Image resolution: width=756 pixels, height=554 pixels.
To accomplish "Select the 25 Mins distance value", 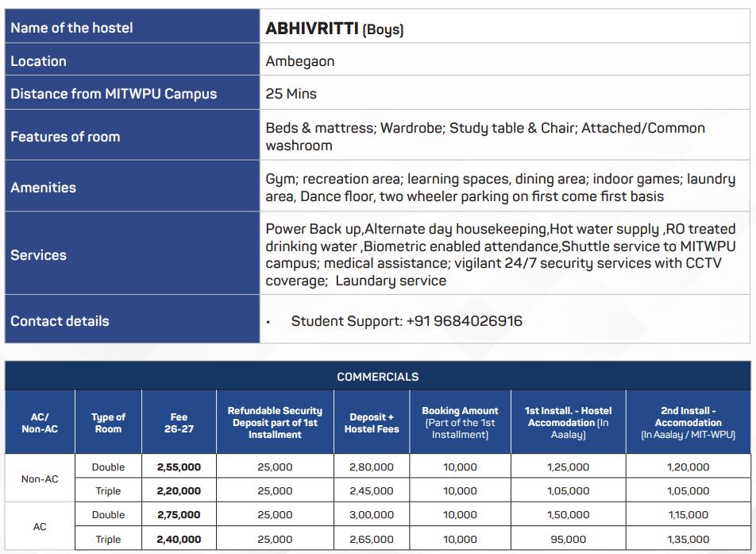I will (291, 94).
